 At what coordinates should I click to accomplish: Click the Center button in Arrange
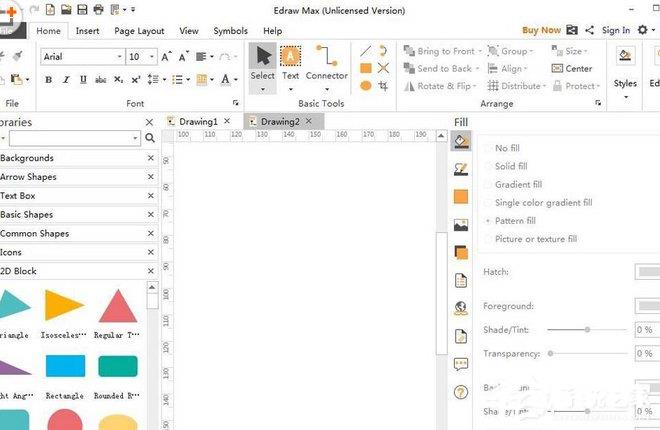pyautogui.click(x=572, y=69)
